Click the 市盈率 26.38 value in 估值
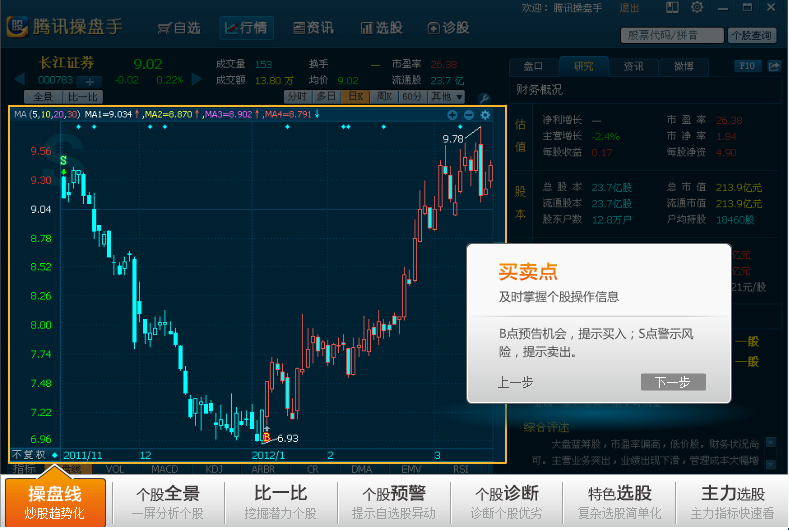789x530 pixels. [729, 120]
